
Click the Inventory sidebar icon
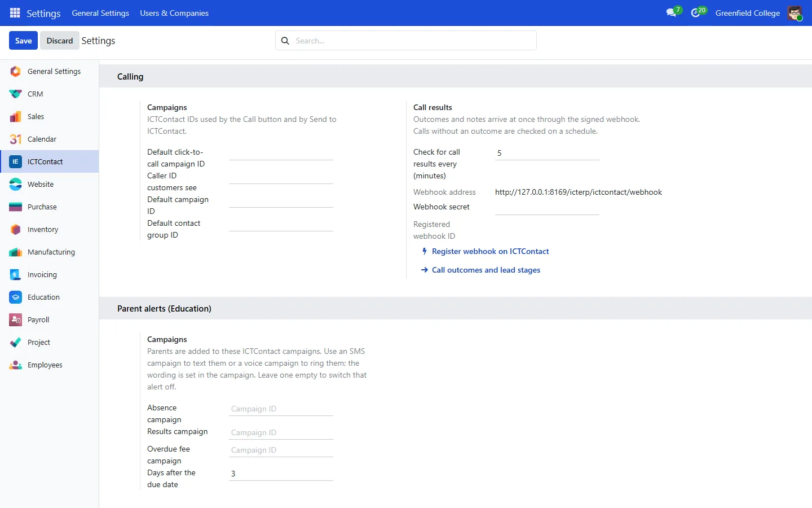pos(16,229)
